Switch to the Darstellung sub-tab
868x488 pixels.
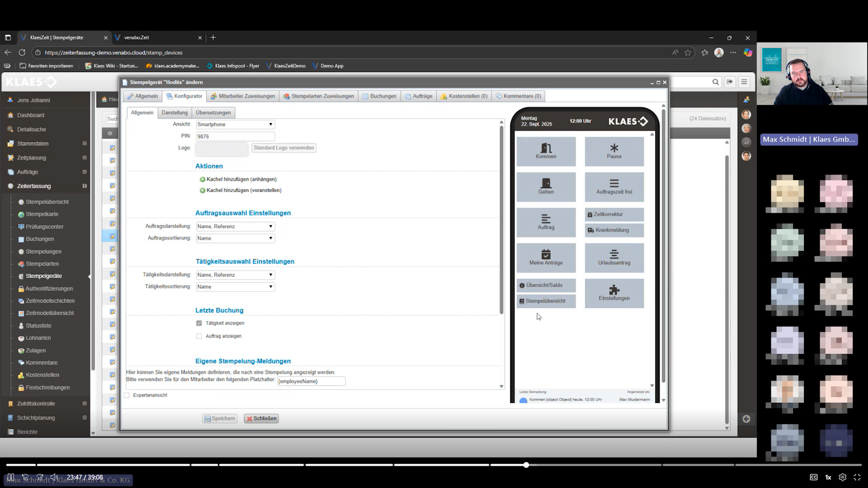click(x=175, y=113)
